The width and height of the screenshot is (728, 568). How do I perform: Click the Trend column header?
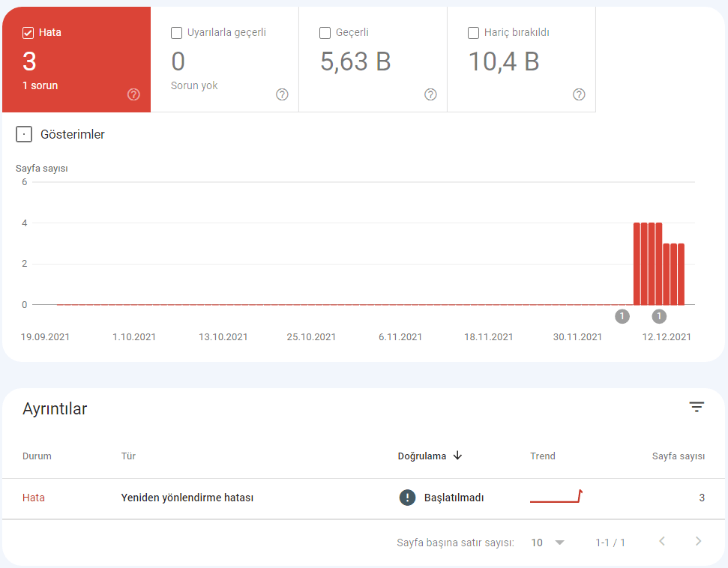tap(543, 456)
